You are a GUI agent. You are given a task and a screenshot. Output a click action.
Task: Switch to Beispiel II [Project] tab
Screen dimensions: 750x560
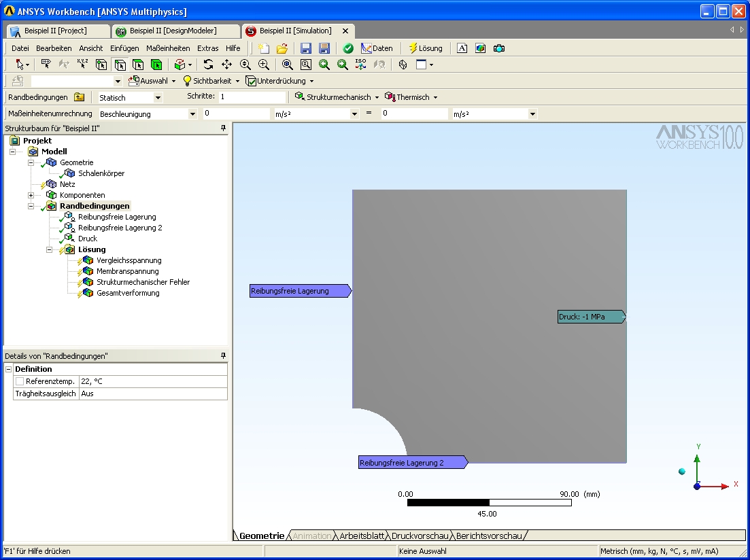pyautogui.click(x=57, y=31)
